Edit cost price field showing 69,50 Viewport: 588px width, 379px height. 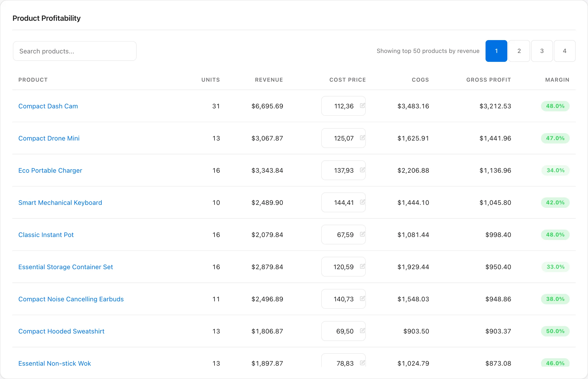[343, 331]
